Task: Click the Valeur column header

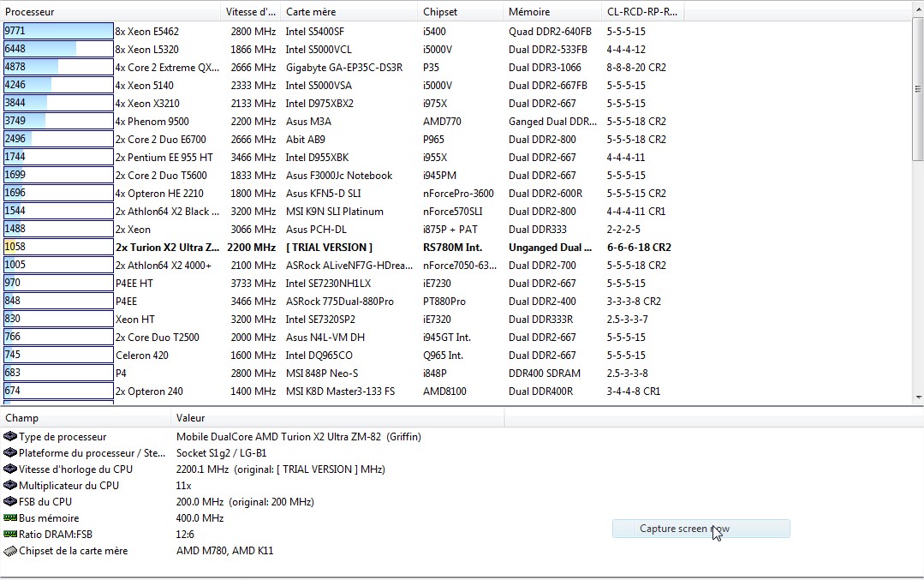Action: (x=337, y=418)
